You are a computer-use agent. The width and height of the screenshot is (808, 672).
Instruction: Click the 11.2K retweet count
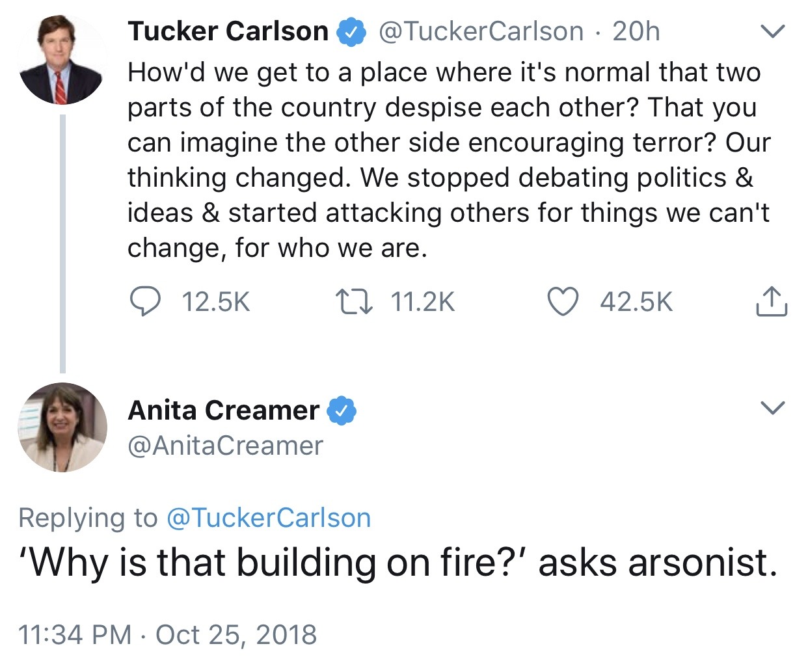coord(423,302)
